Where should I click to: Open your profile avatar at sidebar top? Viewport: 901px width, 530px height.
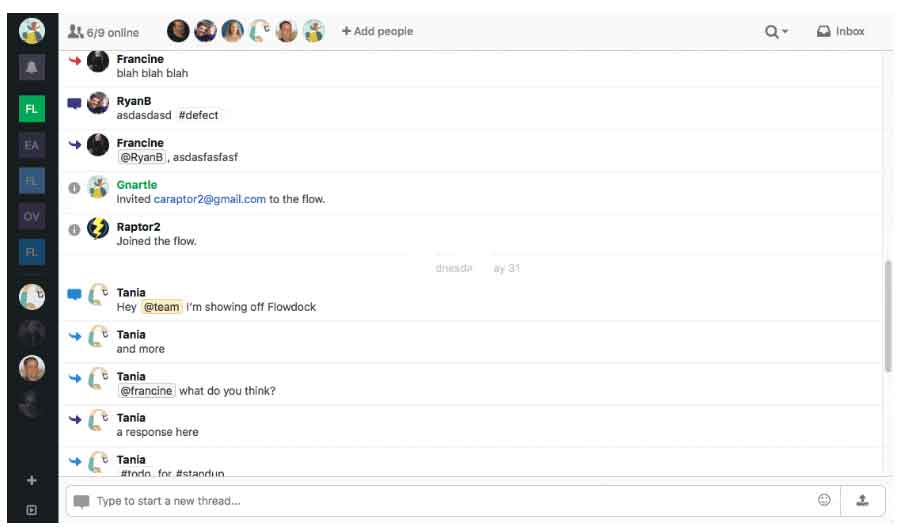[32, 30]
